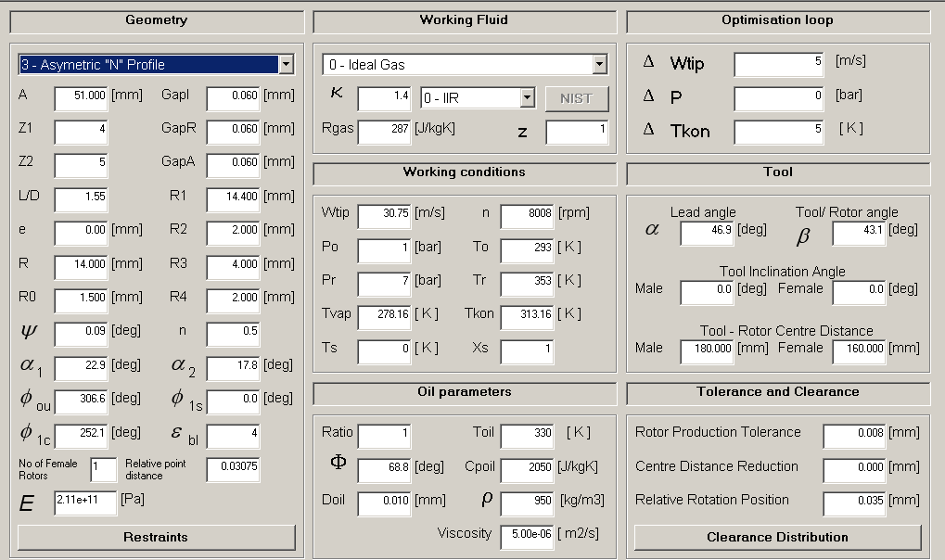The width and height of the screenshot is (945, 560).
Task: Expand the Ideal Gas fluid dropdown
Action: [600, 65]
